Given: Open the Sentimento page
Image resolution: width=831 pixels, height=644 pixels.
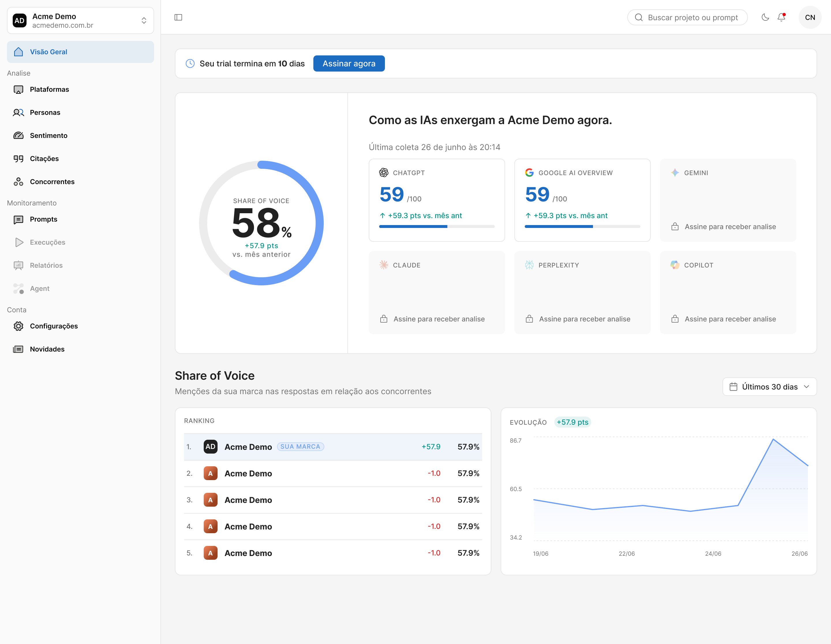Looking at the screenshot, I should pyautogui.click(x=80, y=135).
